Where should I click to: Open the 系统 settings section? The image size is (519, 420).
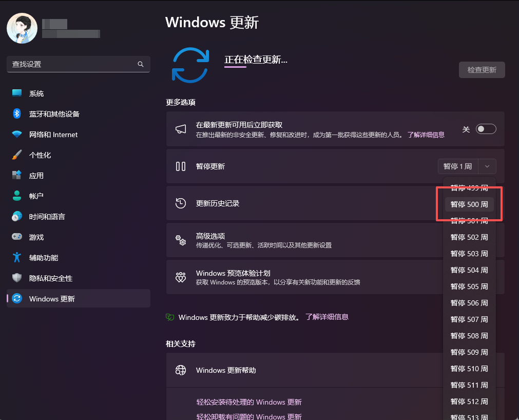(36, 93)
